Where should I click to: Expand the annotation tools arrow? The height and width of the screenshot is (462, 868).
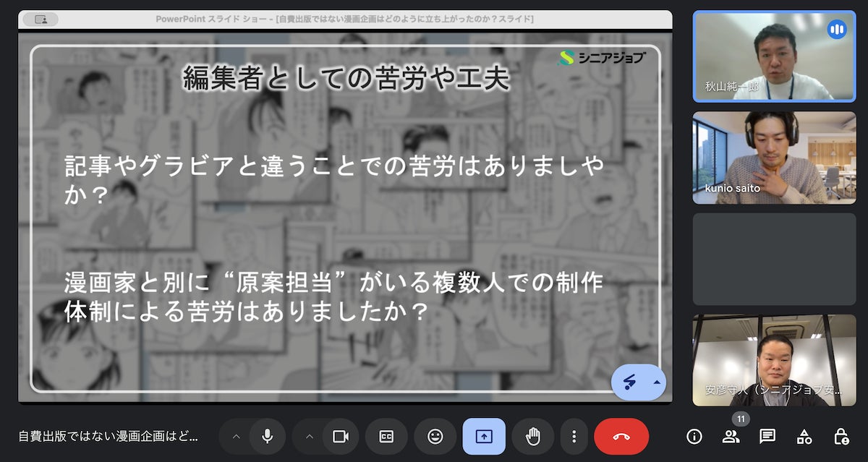[x=657, y=382]
